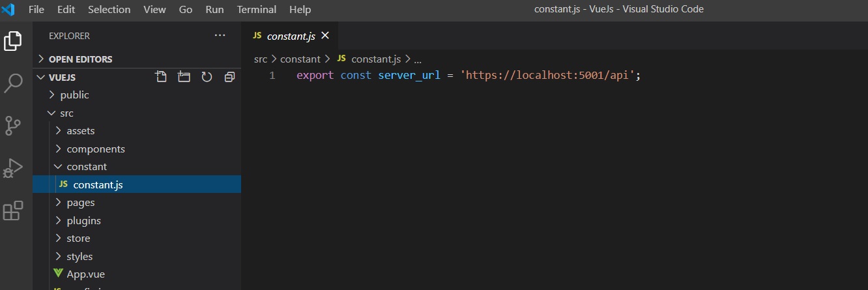Open Explorer's more actions ellipsis
Image resolution: width=868 pixels, height=290 pixels.
tap(220, 35)
